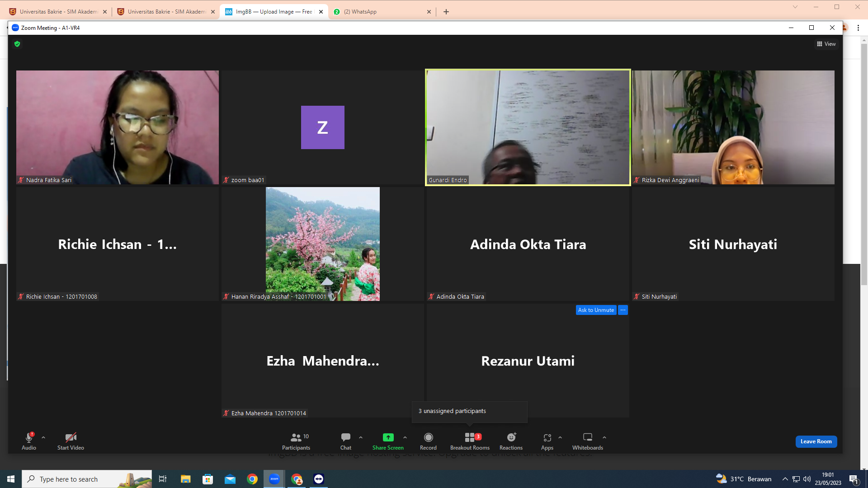Open the volume control tray icon
This screenshot has width=868, height=488.
pyautogui.click(x=807, y=479)
